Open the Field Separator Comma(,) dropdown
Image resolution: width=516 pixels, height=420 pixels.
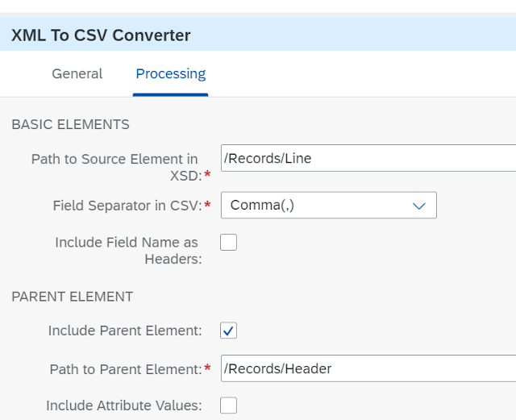[329, 205]
